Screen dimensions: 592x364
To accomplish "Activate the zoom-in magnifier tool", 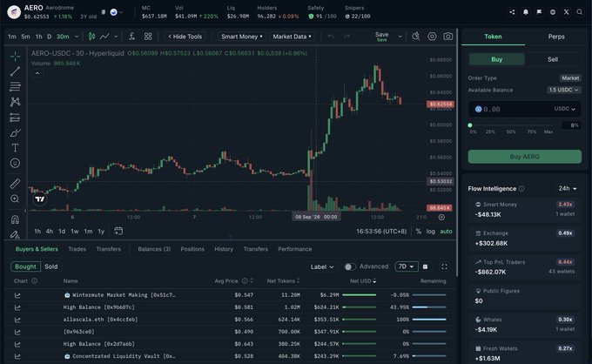I will (x=15, y=199).
